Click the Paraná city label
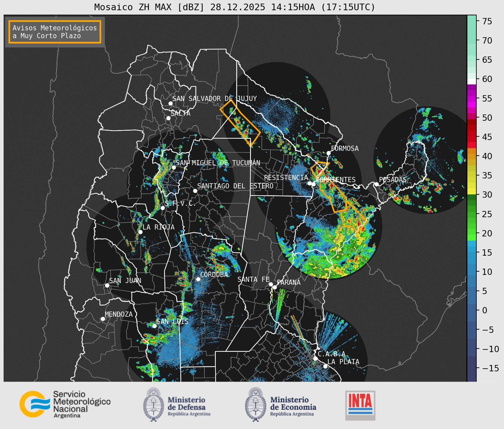This screenshot has height=429, width=504. click(x=289, y=282)
